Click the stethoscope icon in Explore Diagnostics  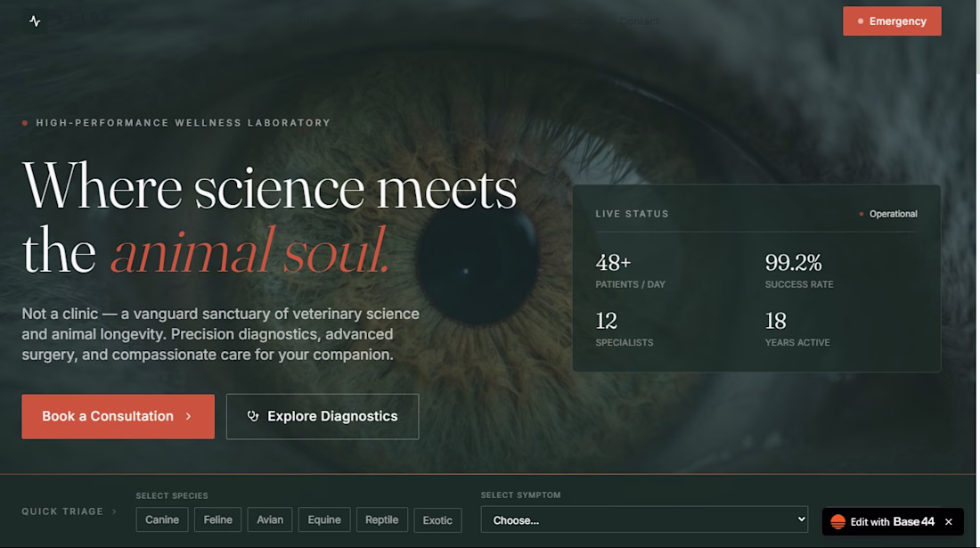(252, 416)
